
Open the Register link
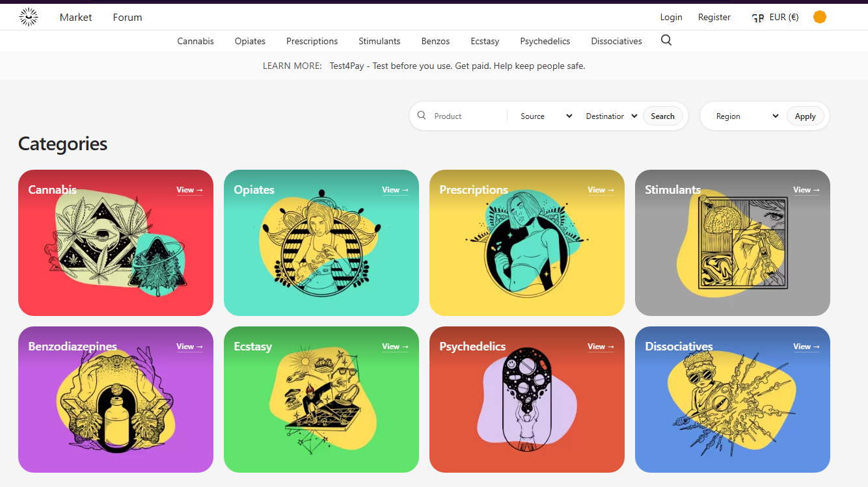(x=714, y=18)
